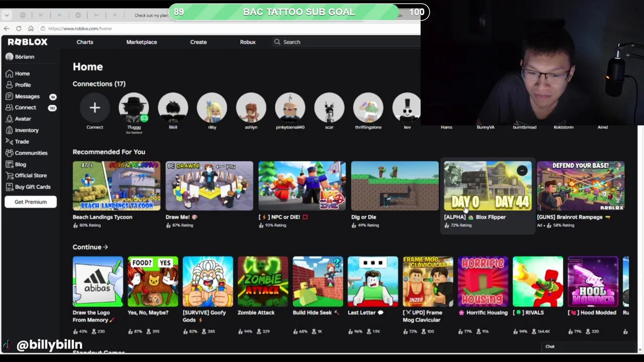Open the Draw Me! game thumbnail
644x362 pixels.
click(x=209, y=186)
